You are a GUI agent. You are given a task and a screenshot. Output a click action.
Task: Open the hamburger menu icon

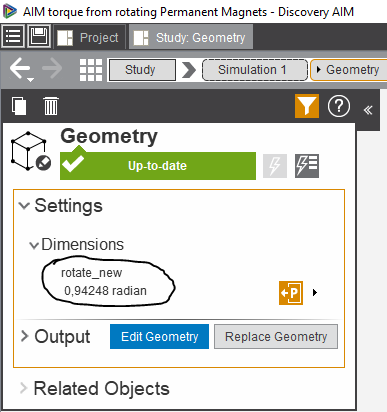13,36
